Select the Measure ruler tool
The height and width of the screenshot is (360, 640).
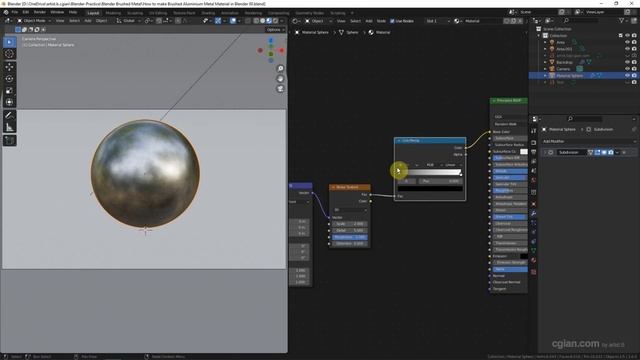coord(9,127)
